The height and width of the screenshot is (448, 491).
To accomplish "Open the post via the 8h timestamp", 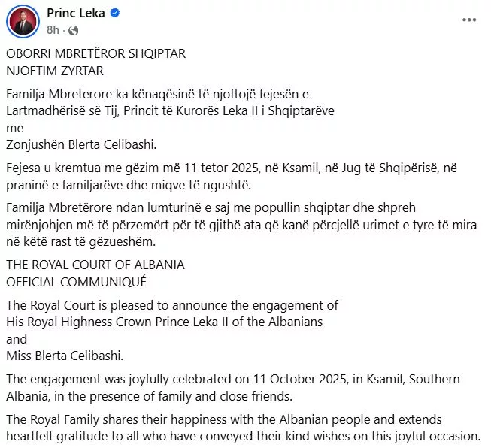I will (53, 30).
